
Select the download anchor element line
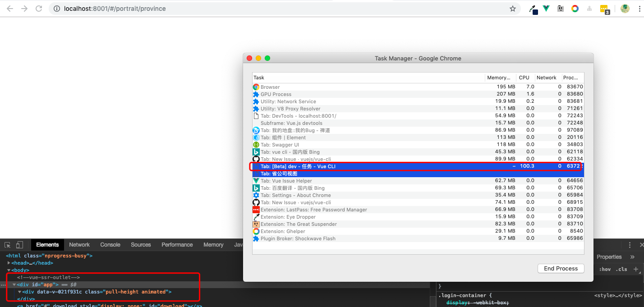tap(109, 306)
